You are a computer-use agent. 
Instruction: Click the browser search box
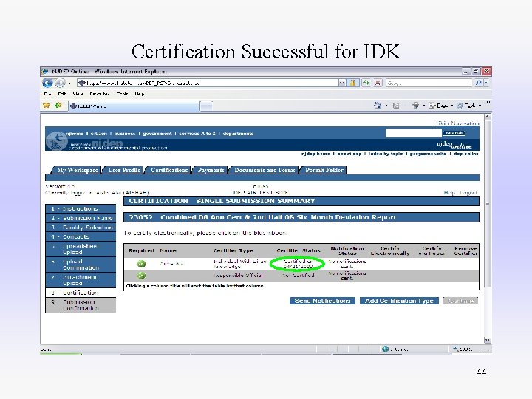[x=429, y=83]
